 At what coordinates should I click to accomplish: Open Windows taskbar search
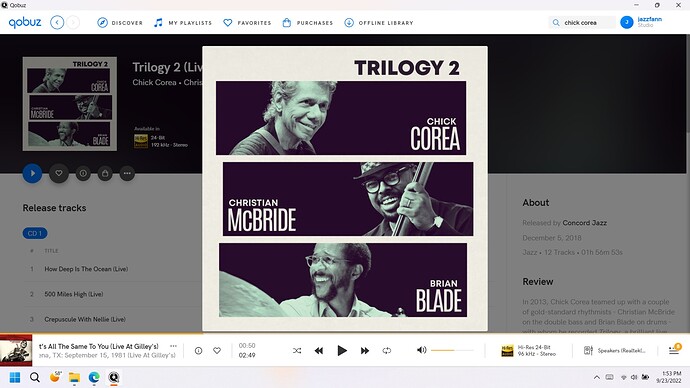[35, 377]
